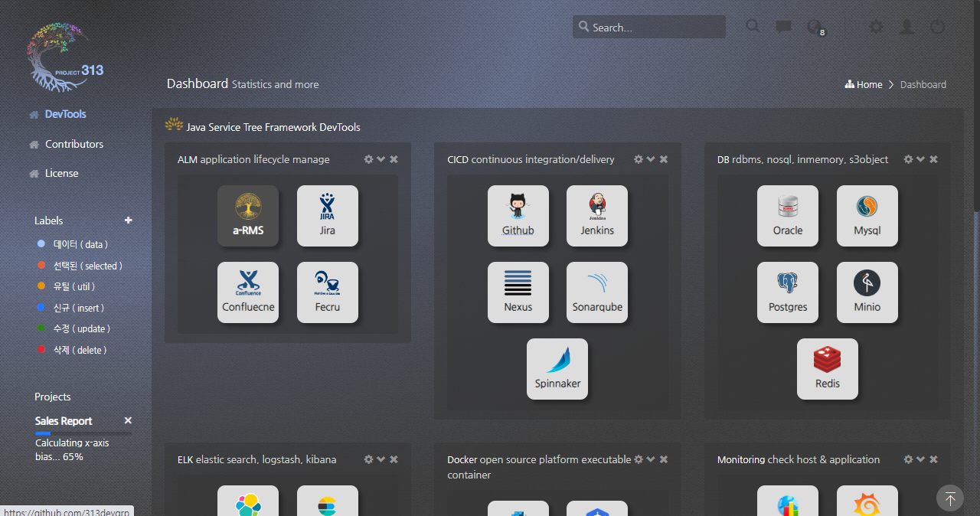Add a new label with plus icon
The image size is (980, 516).
coord(129,220)
